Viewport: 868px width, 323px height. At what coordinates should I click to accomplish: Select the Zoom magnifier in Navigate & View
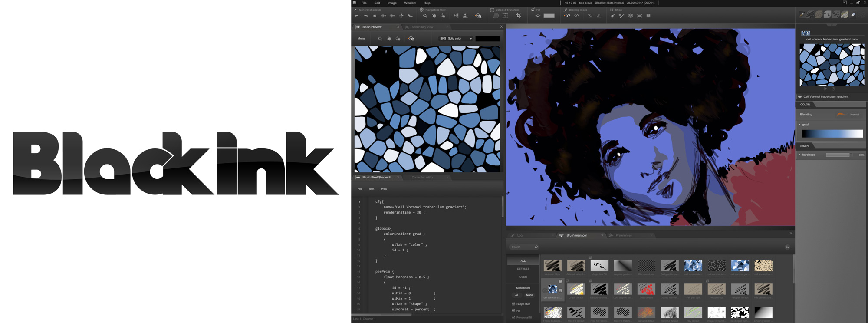click(x=425, y=16)
